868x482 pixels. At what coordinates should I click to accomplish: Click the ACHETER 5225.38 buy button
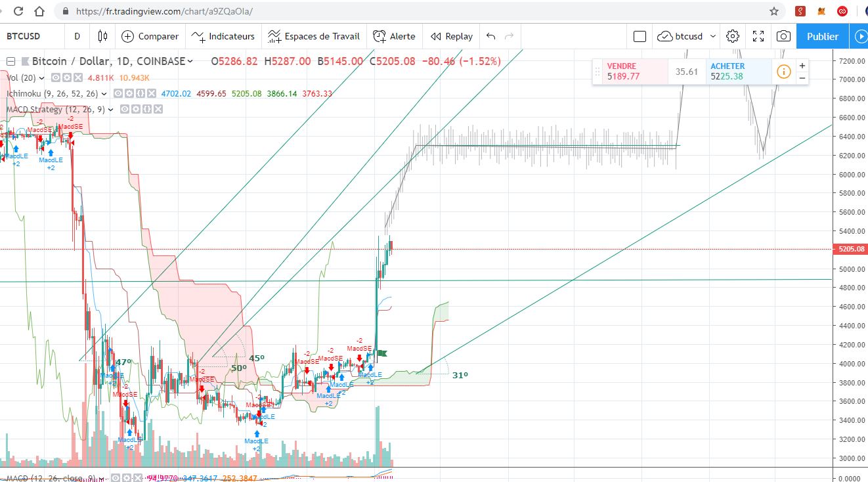739,72
